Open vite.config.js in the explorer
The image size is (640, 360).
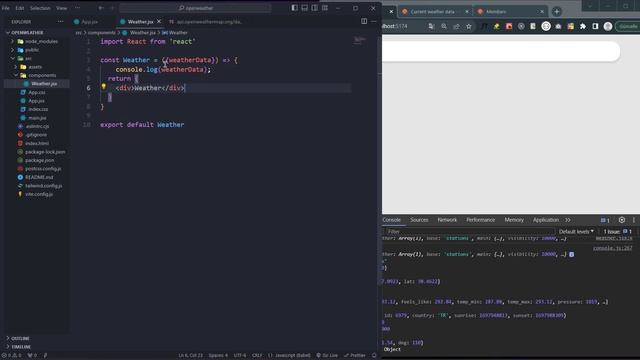click(39, 194)
